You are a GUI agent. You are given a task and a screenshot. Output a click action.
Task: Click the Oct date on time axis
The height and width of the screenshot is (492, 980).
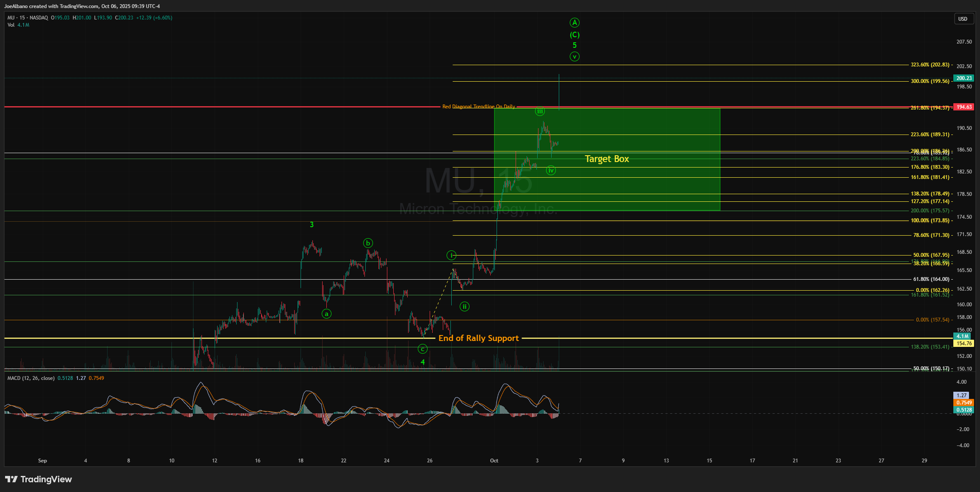[494, 461]
